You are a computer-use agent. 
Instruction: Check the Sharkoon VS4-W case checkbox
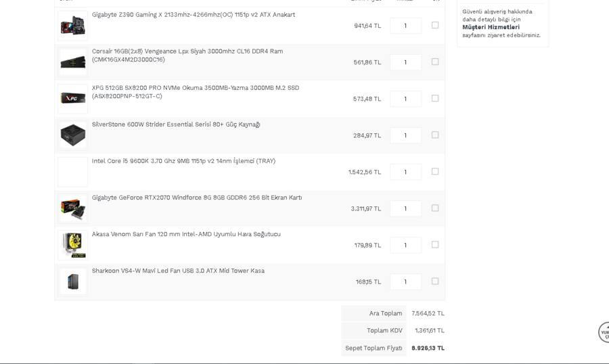pos(435,281)
